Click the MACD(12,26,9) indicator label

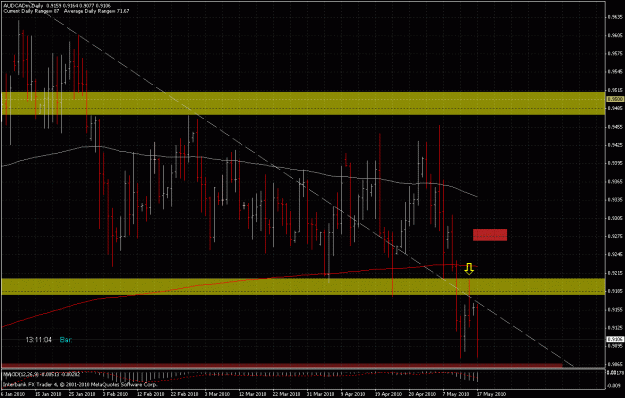point(42,374)
